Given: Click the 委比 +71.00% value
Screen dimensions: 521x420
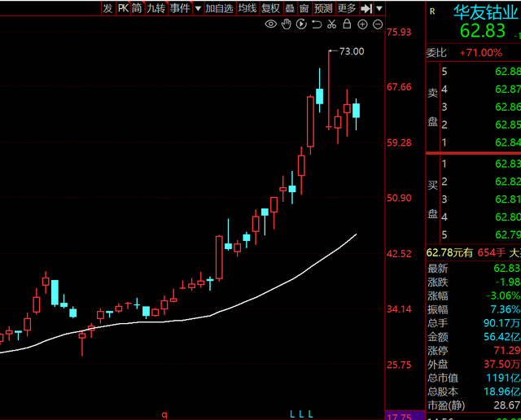Looking at the screenshot, I should pos(481,53).
